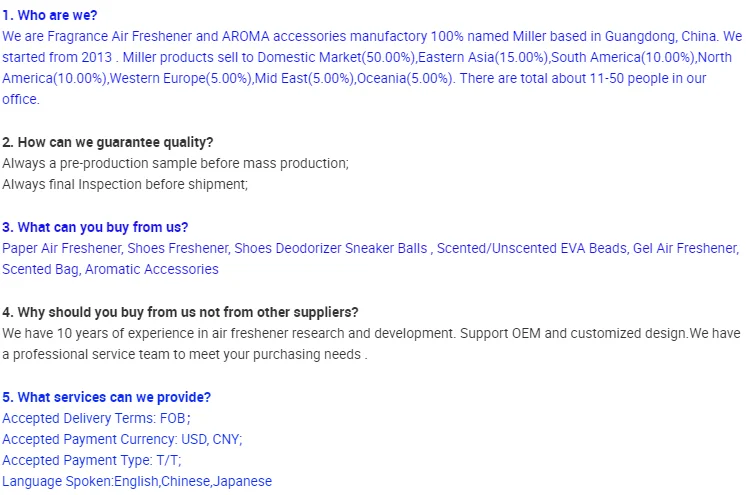The width and height of the screenshot is (746, 495).
Task: Click the pre-production sample sentence
Action: (175, 163)
